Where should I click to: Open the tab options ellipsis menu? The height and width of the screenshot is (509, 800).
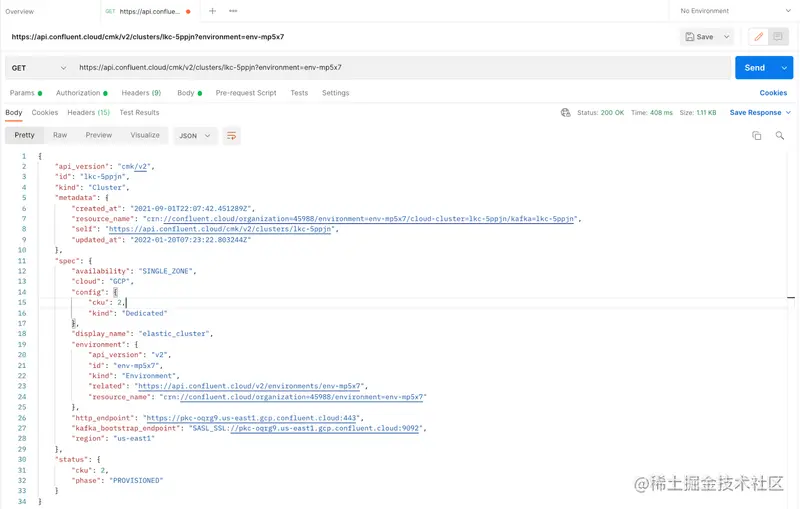click(233, 11)
